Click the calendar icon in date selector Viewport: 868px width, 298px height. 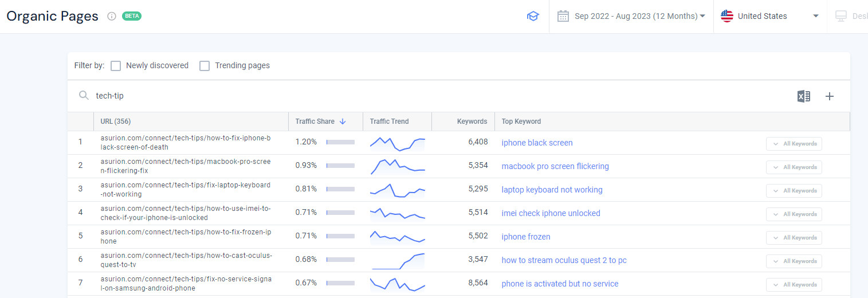pos(563,16)
